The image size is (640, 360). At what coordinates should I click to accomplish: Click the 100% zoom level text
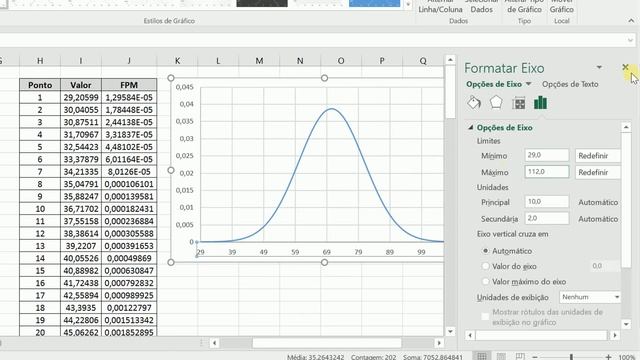click(x=627, y=357)
